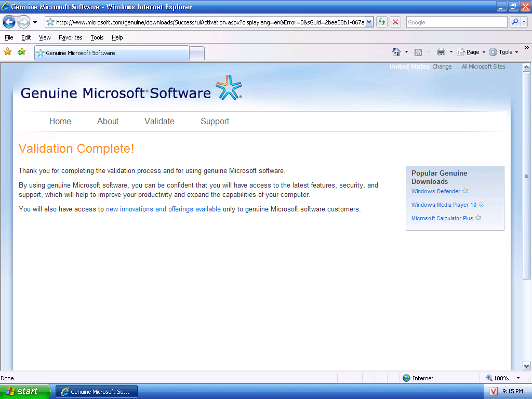Viewport: 532px width, 399px height.
Task: Refresh the page with the green arrows icon
Action: (382, 22)
